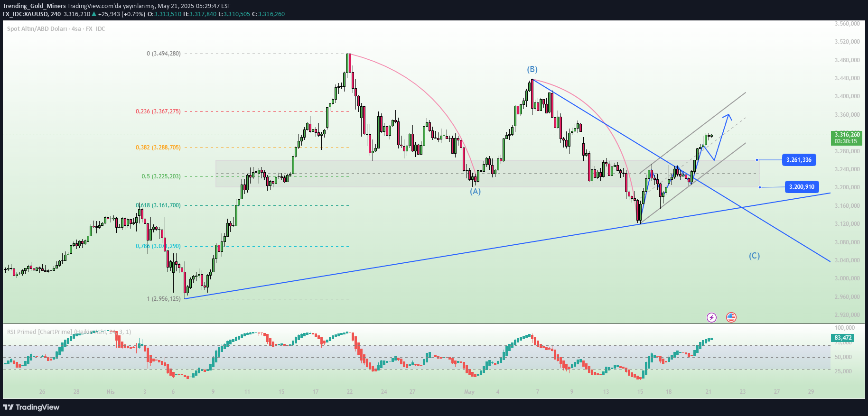Click the TradingView logo at bottom left

(31, 407)
